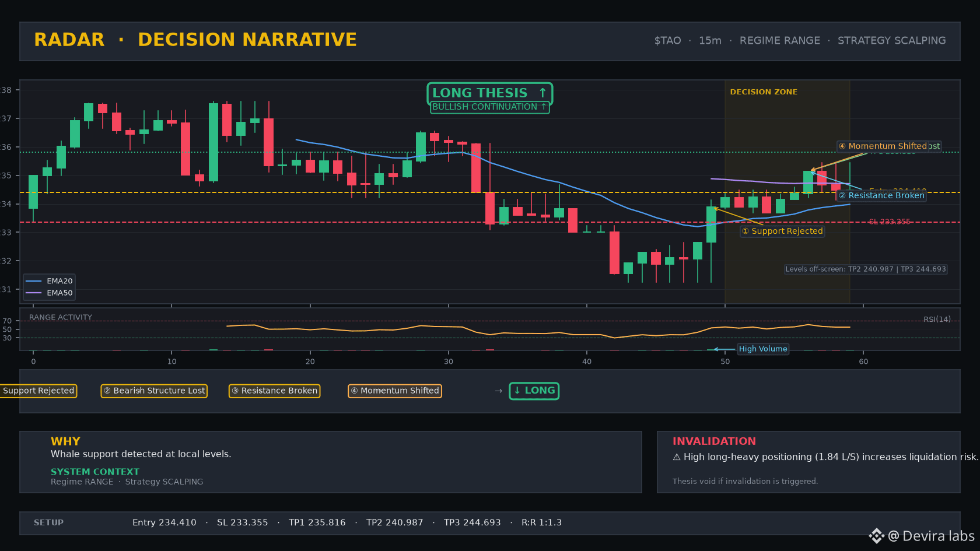The width and height of the screenshot is (980, 551).
Task: Click the TP1 235.816 value
Action: coord(317,523)
